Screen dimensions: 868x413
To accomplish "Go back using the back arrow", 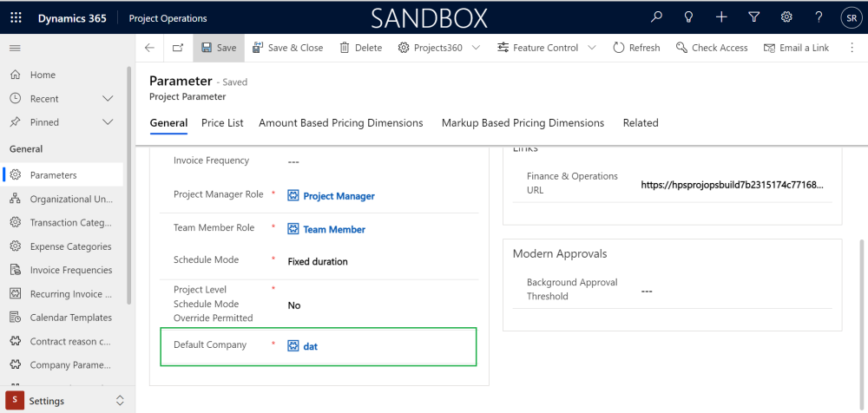I will tap(149, 48).
